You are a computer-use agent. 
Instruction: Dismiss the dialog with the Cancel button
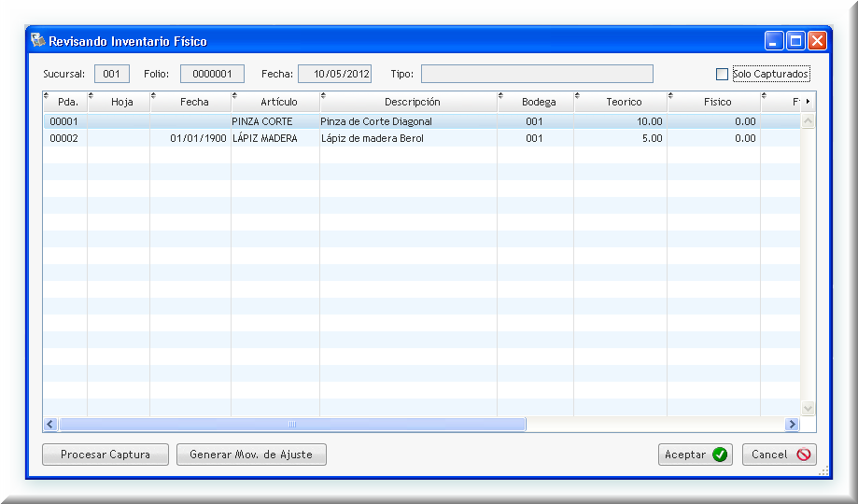779,455
